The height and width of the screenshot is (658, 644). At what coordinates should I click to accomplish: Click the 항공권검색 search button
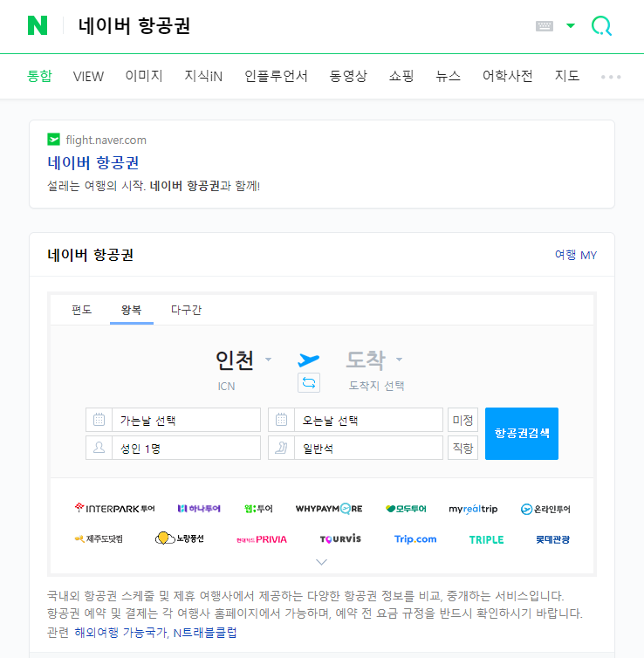point(522,434)
